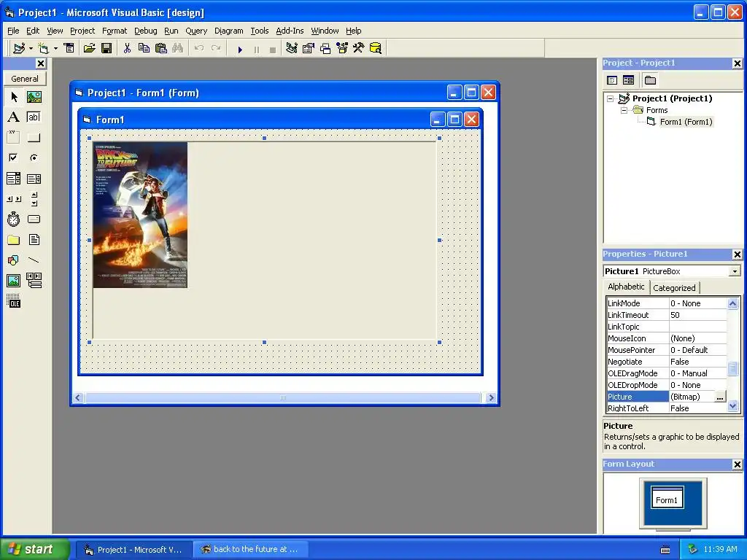Image resolution: width=747 pixels, height=560 pixels.
Task: Select the DirListBox folder tool
Action: (14, 239)
